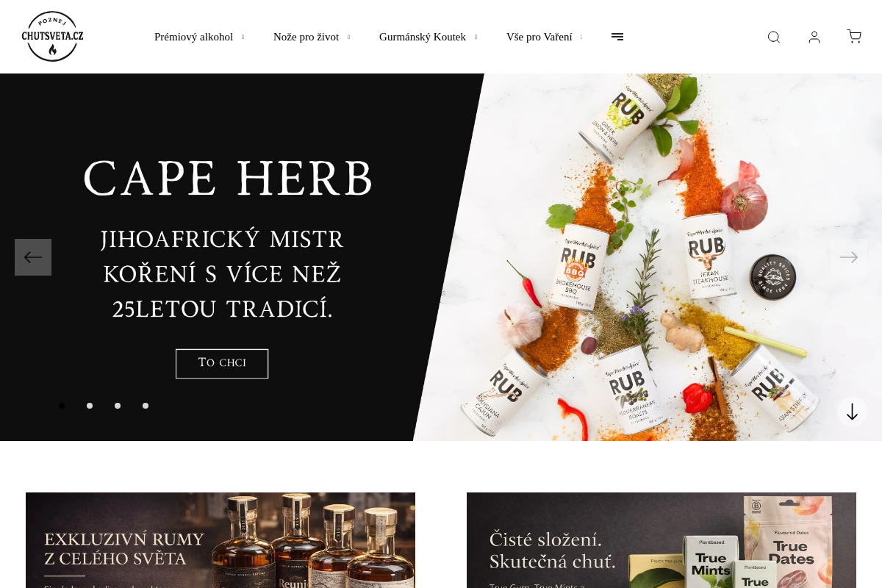The image size is (882, 588).
Task: Advance carousel with right arrow
Action: coord(849,257)
